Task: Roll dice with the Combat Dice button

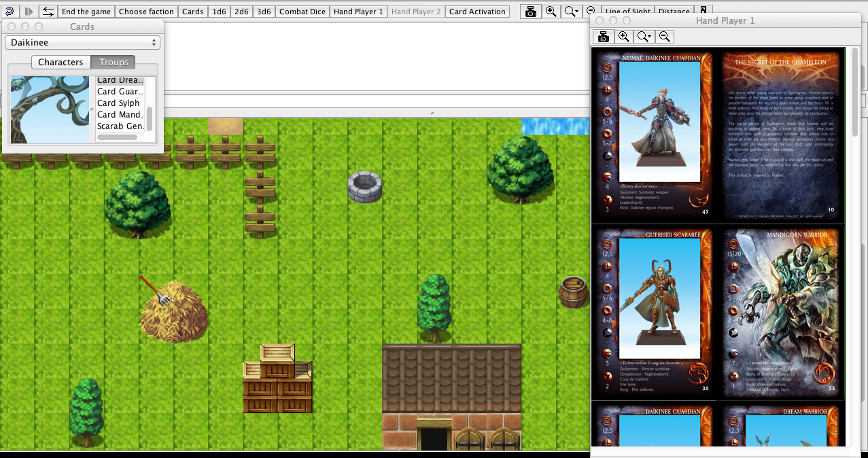Action: click(x=302, y=12)
